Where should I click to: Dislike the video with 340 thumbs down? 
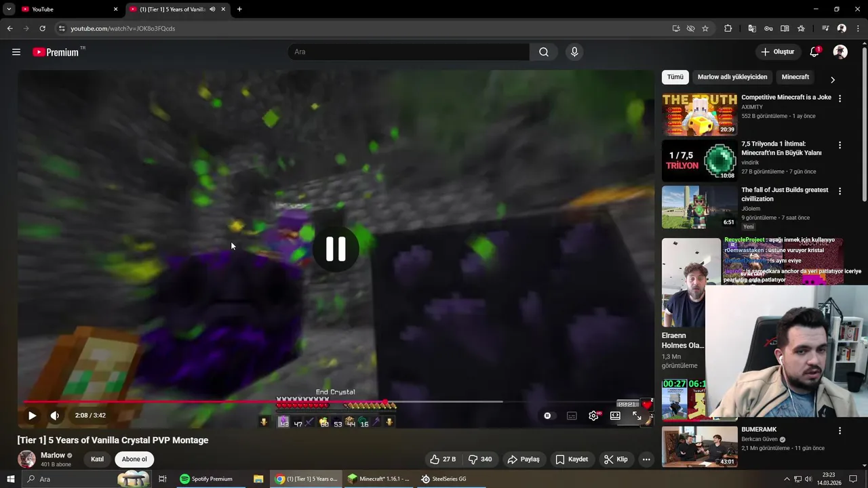click(480, 460)
